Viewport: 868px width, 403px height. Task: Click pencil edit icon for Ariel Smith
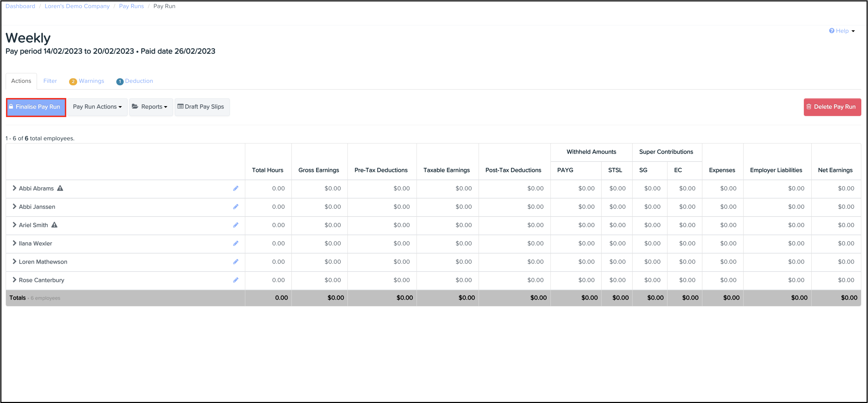[235, 225]
